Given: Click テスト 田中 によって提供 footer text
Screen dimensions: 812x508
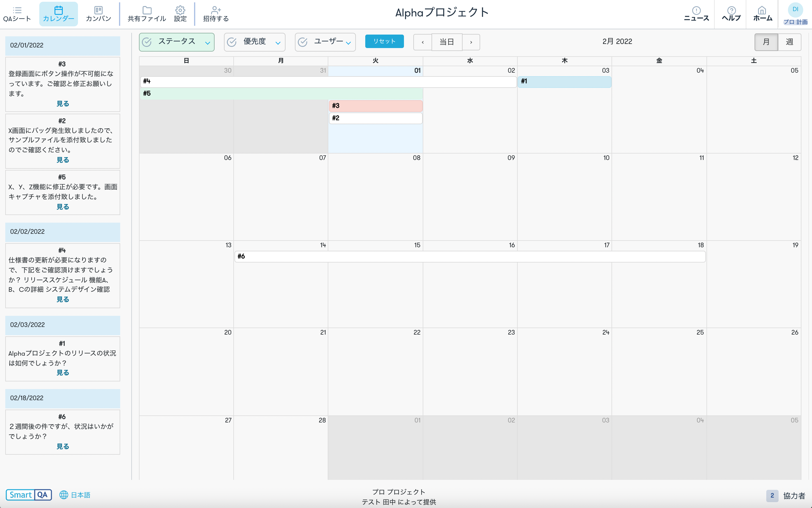Looking at the screenshot, I should pos(399,502).
